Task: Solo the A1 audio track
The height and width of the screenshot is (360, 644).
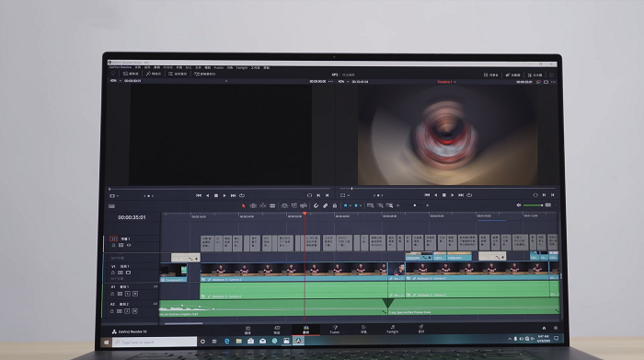Action: coord(127,294)
